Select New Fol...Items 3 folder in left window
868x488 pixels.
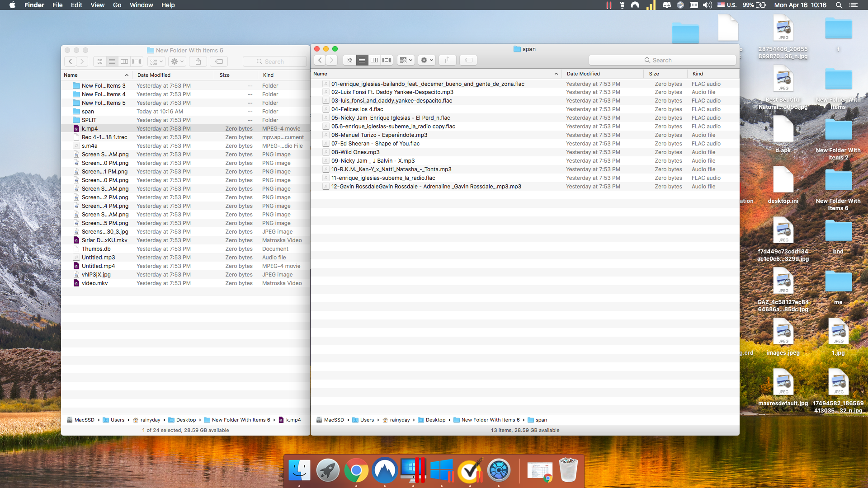click(185, 86)
